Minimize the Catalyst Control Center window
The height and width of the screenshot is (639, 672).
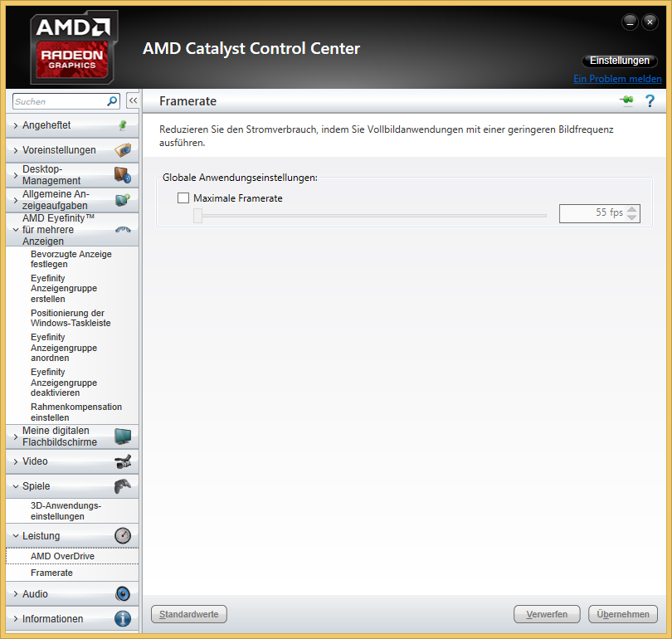pos(630,22)
